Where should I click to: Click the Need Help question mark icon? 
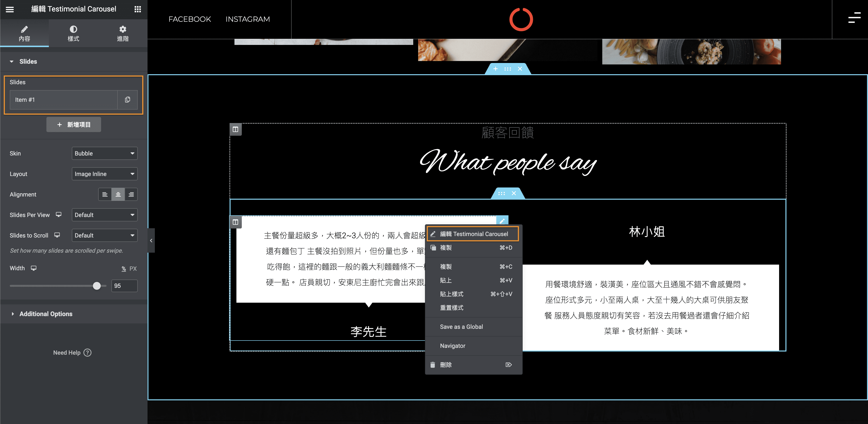pyautogui.click(x=88, y=353)
